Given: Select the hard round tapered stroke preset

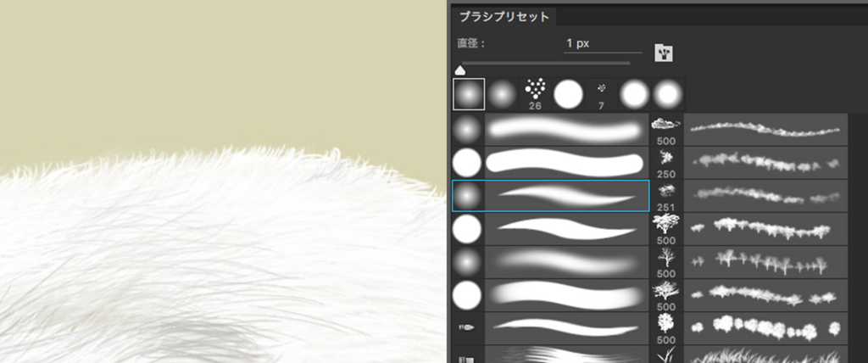Looking at the screenshot, I should coord(567,229).
